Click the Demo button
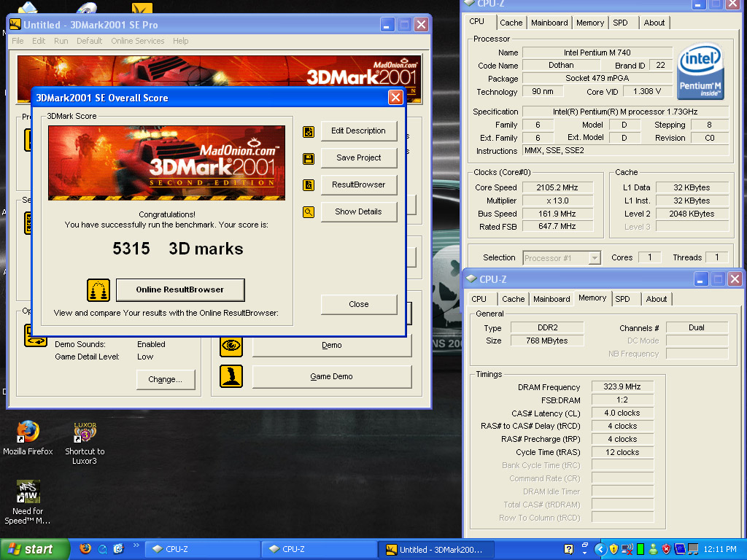Screen dimensions: 747x560 coord(332,345)
